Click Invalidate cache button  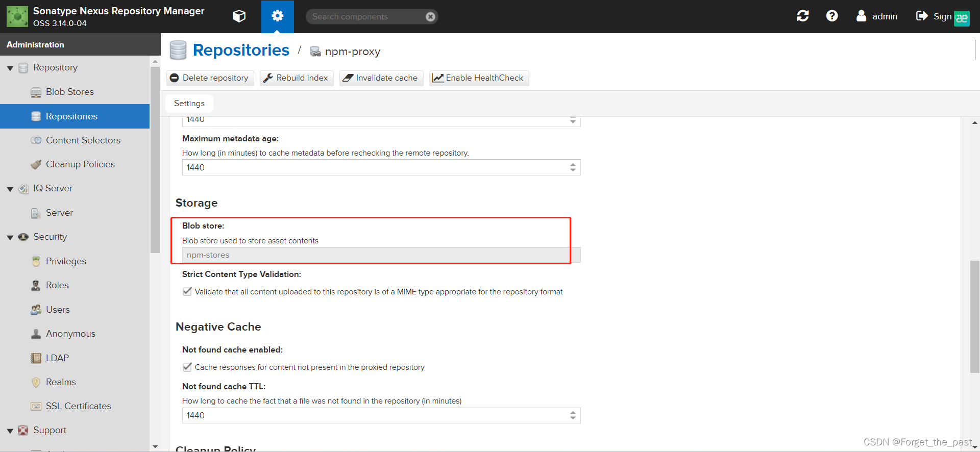(381, 78)
